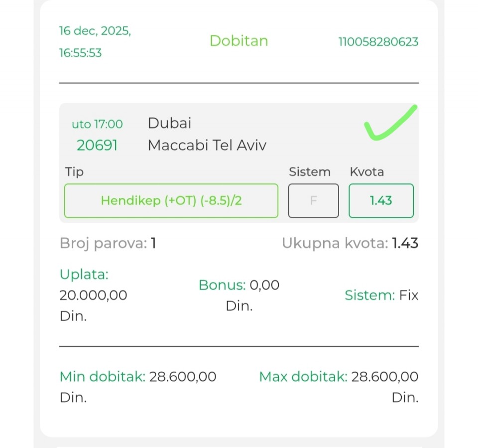This screenshot has width=478, height=448.
Task: Tap the Hendikep (+OT) (-8.5)/2 tip box
Action: [x=171, y=201]
